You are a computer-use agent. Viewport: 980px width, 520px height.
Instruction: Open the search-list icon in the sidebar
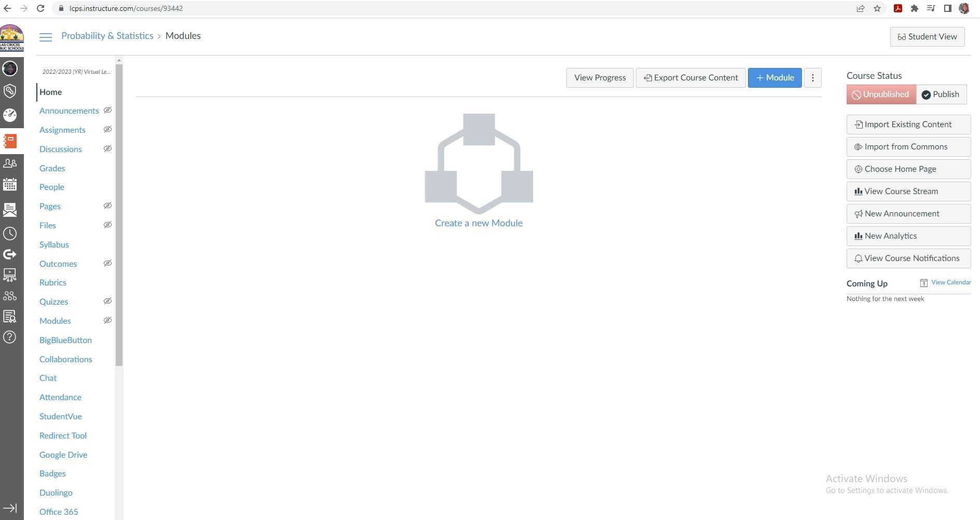coord(10,317)
